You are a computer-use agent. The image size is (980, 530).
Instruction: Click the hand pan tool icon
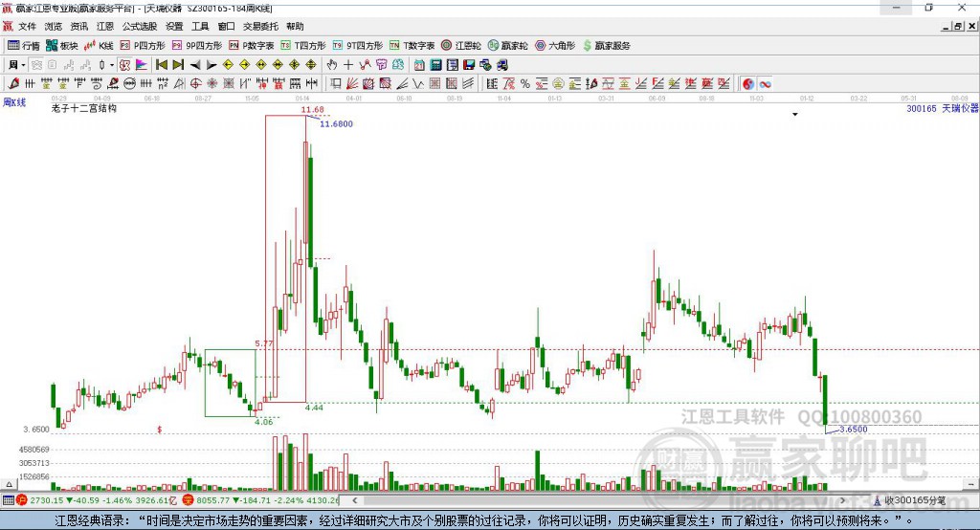coord(332,65)
